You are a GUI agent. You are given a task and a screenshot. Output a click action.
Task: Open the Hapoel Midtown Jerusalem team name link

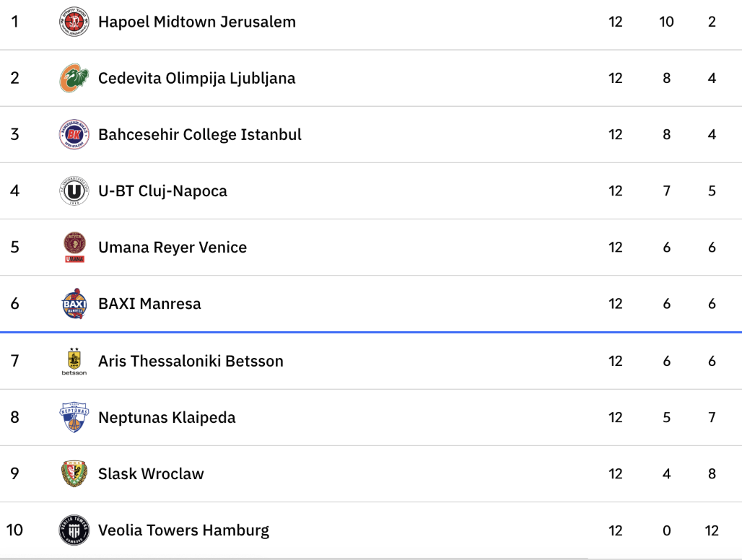click(x=196, y=22)
